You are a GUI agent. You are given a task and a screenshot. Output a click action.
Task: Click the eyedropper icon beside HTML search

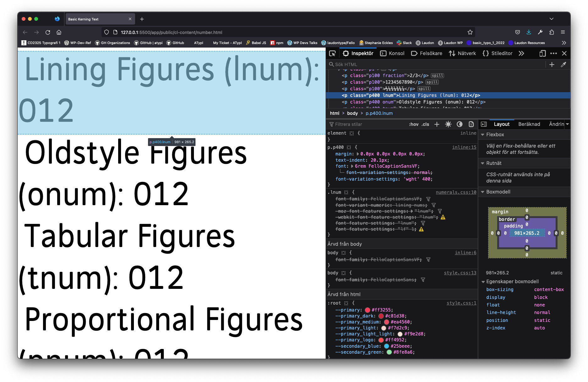[x=563, y=65]
